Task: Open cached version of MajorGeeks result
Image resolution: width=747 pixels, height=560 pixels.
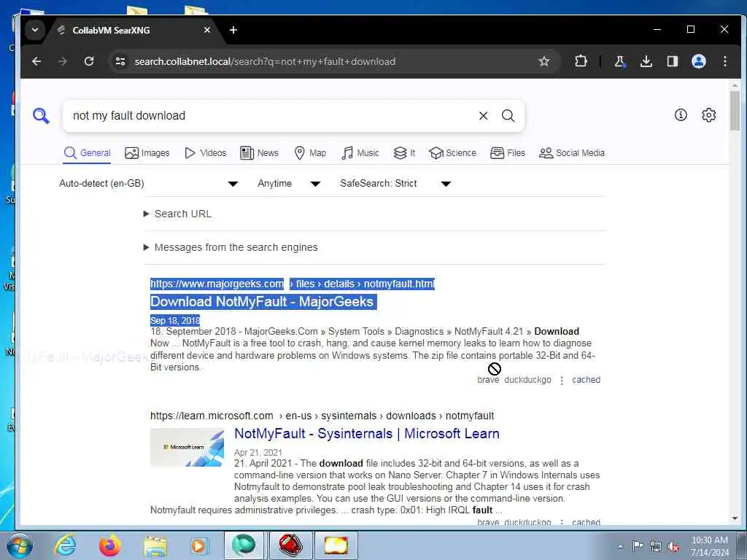Action: (x=586, y=380)
